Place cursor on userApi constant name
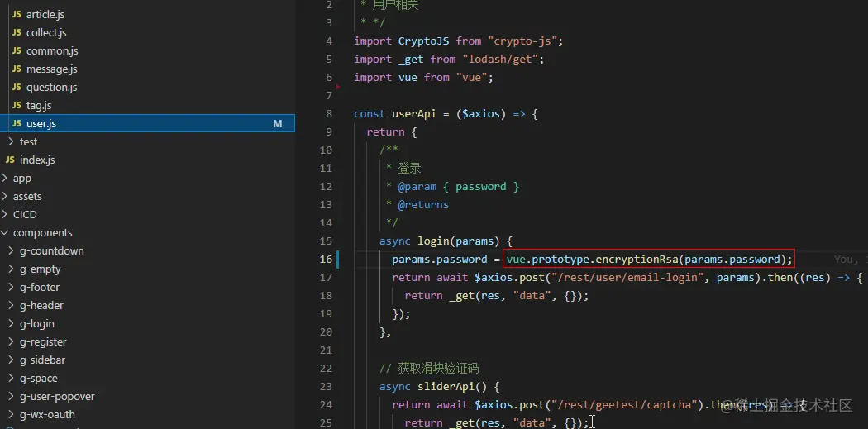 tap(414, 114)
